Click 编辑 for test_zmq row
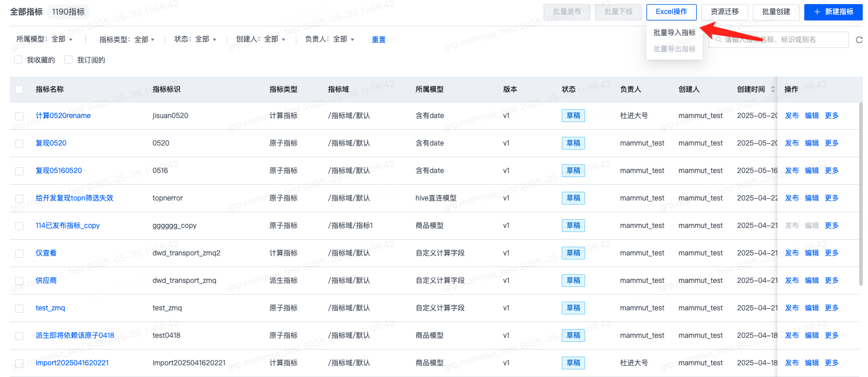The height and width of the screenshot is (377, 868). tap(812, 308)
